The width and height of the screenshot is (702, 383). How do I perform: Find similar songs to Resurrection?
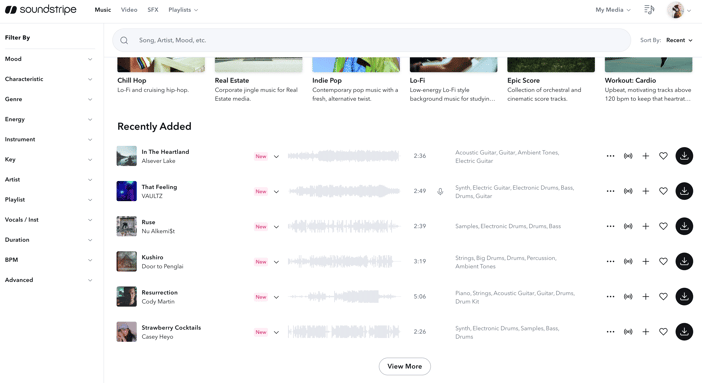[628, 297]
